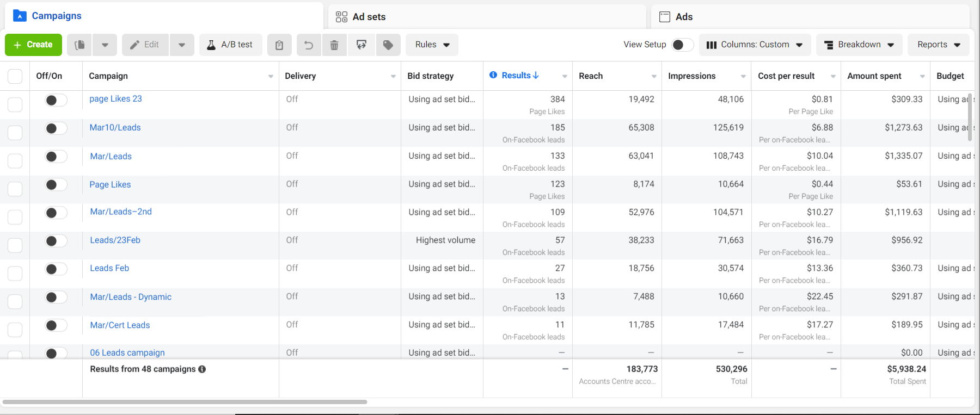The width and height of the screenshot is (980, 415).
Task: Click the trash delete icon
Action: coord(334,45)
